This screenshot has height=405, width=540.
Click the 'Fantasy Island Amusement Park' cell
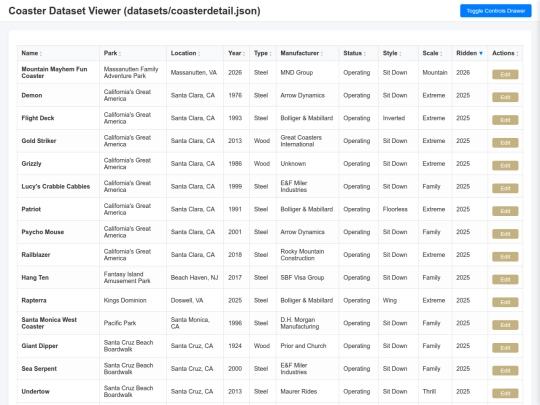point(133,277)
